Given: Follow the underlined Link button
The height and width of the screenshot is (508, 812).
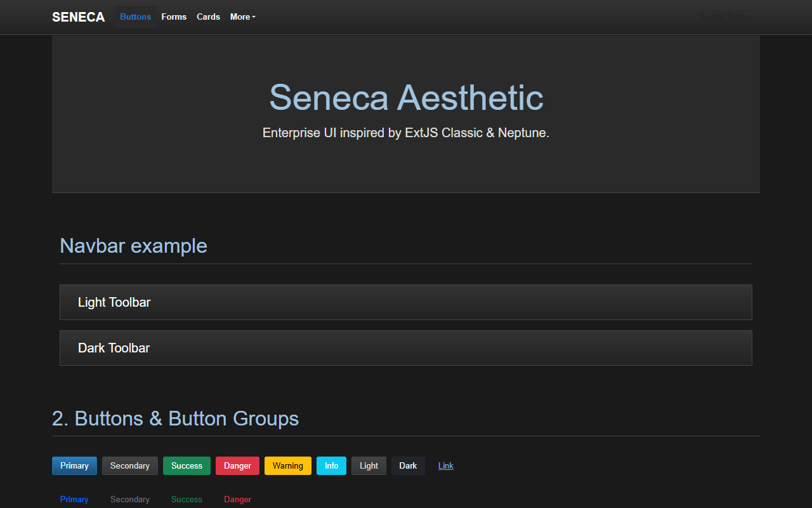Looking at the screenshot, I should 446,466.
